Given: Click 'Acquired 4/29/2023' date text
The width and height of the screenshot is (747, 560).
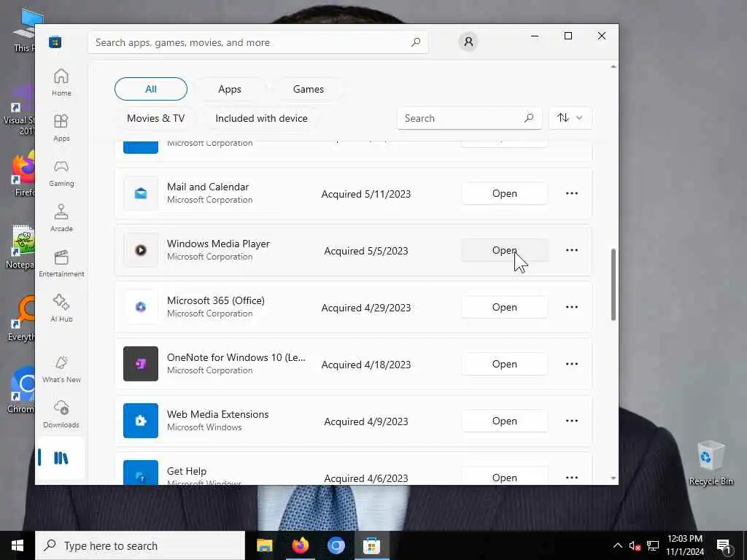Looking at the screenshot, I should pos(366,308).
